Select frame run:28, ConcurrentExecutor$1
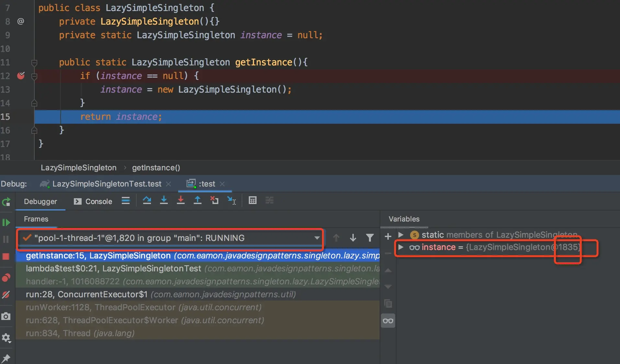 coord(198,294)
